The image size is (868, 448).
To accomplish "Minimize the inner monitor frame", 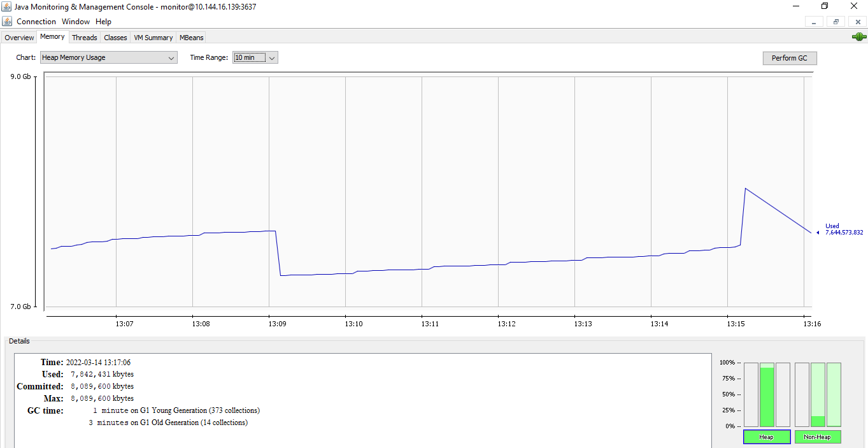I will click(x=814, y=22).
